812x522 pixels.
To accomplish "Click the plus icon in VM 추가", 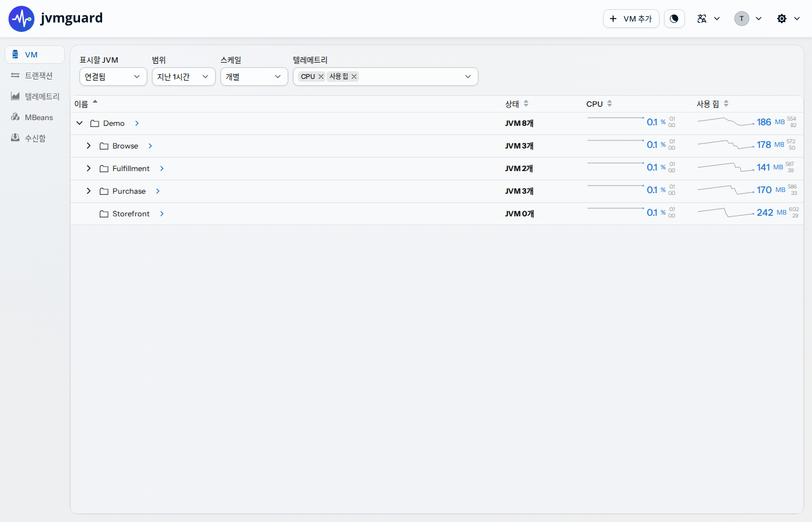I will 613,19.
